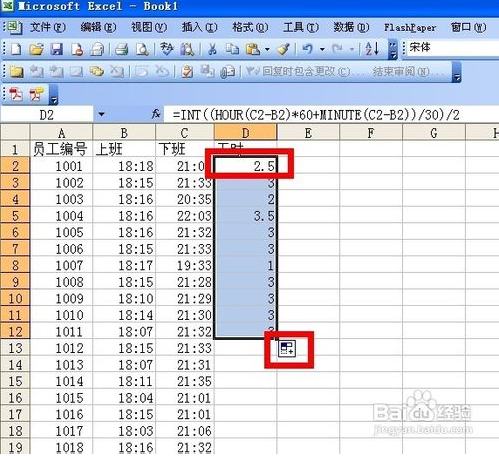Screen dimensions: 499x456
Task: Open the 格式 menu
Action: point(250,27)
